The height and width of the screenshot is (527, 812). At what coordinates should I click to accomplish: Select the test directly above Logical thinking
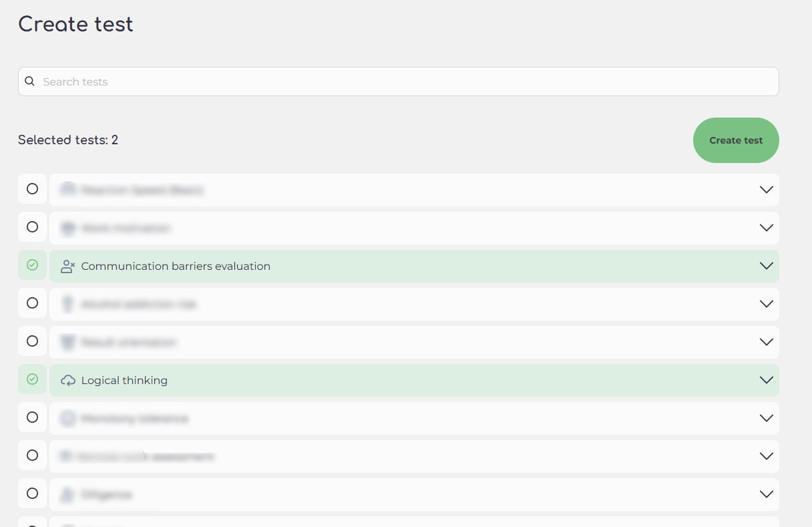(x=32, y=341)
